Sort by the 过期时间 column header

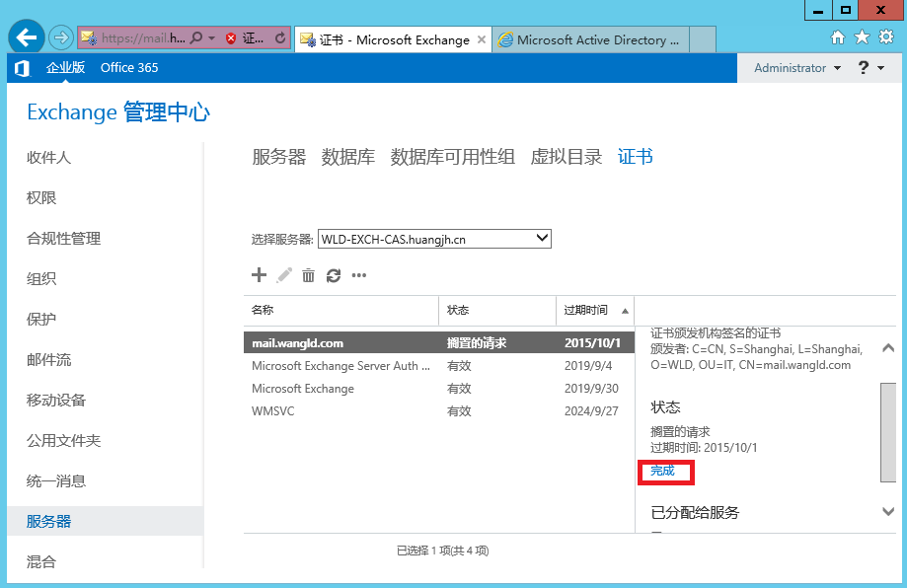coord(595,311)
